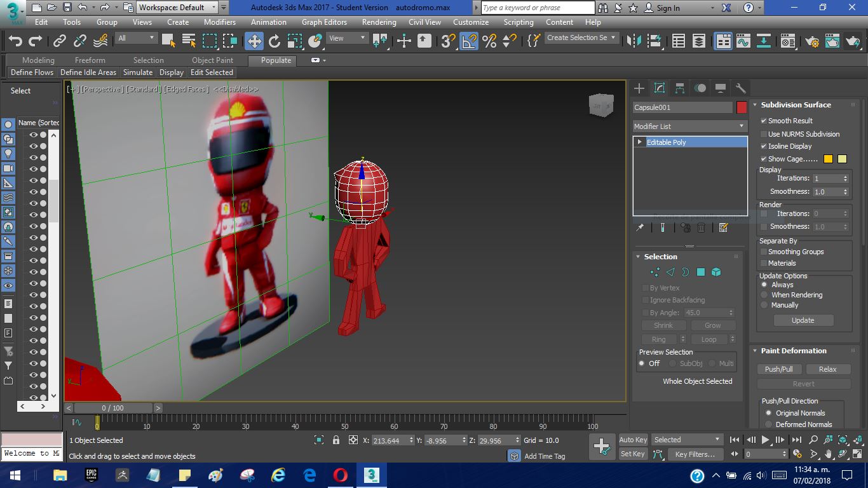Open the Display panel icon
868x488 pixels.
pos(721,88)
